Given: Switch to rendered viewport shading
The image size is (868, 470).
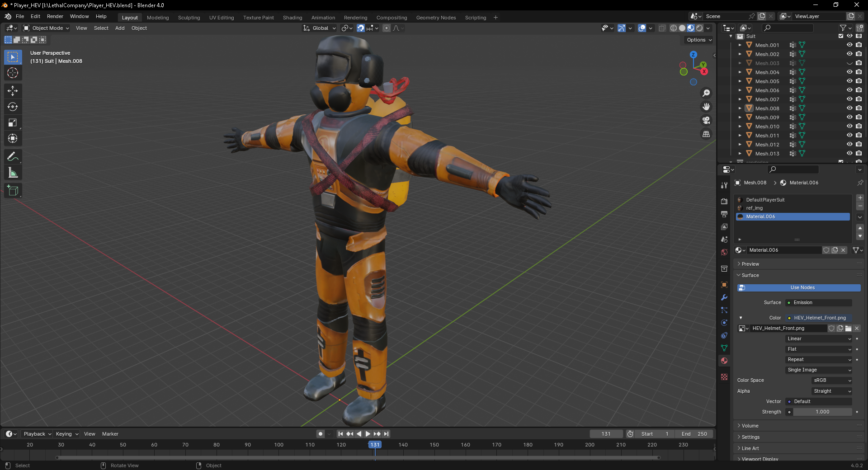Looking at the screenshot, I should [x=699, y=28].
